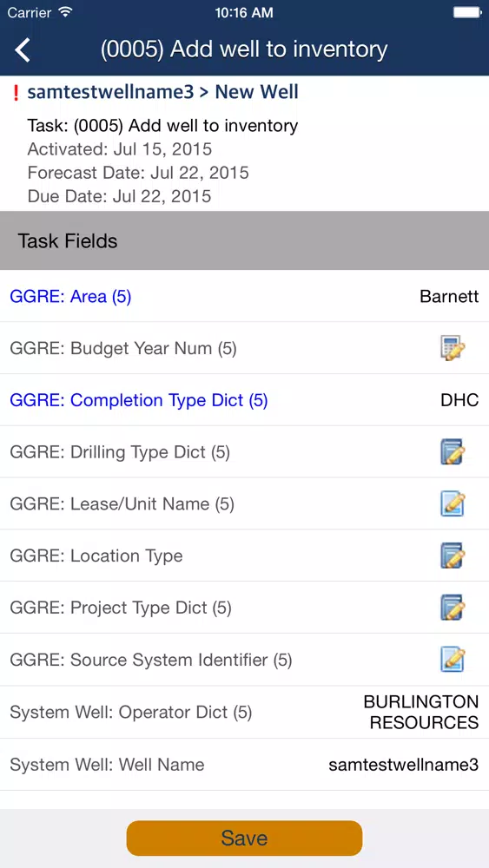Open samtestwellname3 > New Well link
The width and height of the screenshot is (489, 868).
click(x=162, y=92)
